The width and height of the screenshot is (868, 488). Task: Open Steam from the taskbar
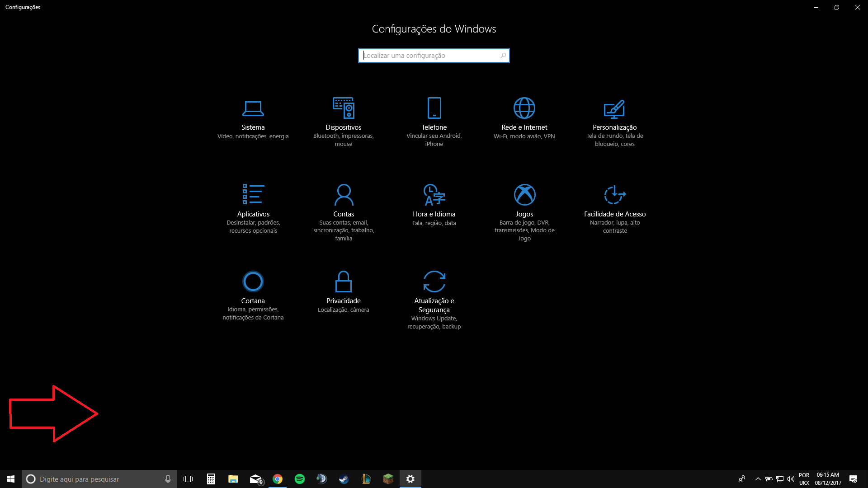(344, 479)
